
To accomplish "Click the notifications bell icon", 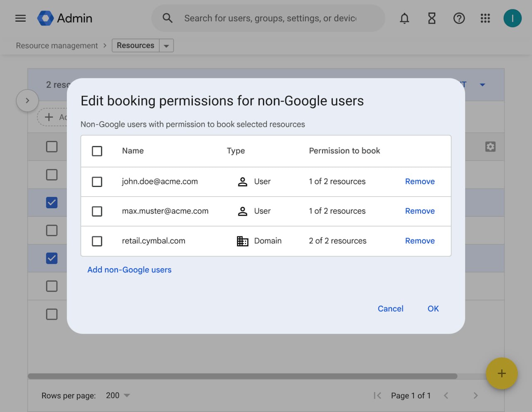I will tap(404, 18).
